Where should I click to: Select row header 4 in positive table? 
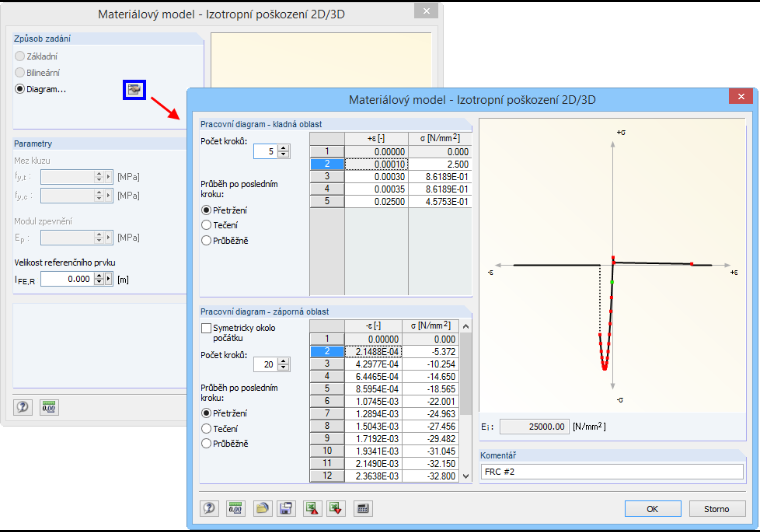327,189
